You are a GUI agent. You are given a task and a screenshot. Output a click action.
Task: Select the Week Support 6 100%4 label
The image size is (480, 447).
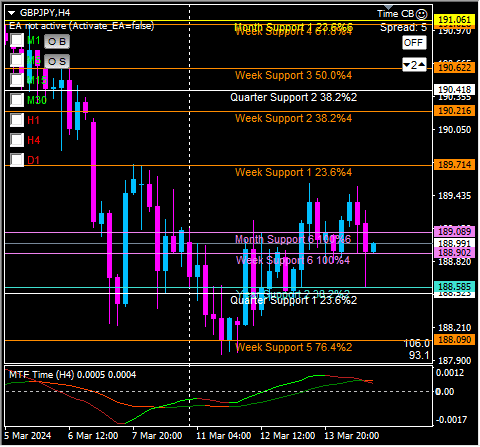[293, 260]
